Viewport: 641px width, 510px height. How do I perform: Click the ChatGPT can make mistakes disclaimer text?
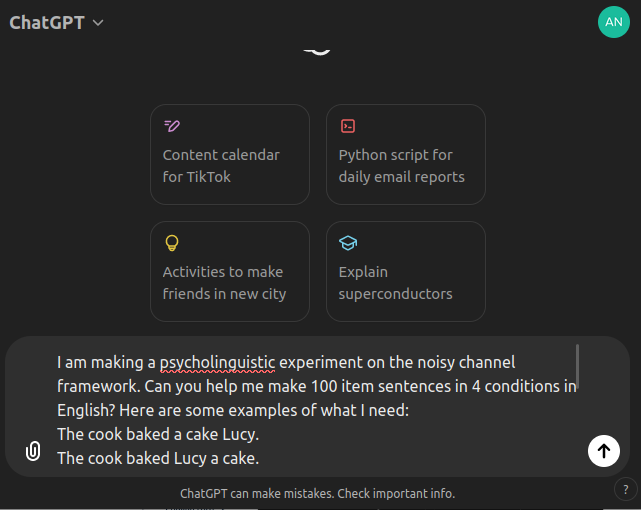(x=317, y=493)
